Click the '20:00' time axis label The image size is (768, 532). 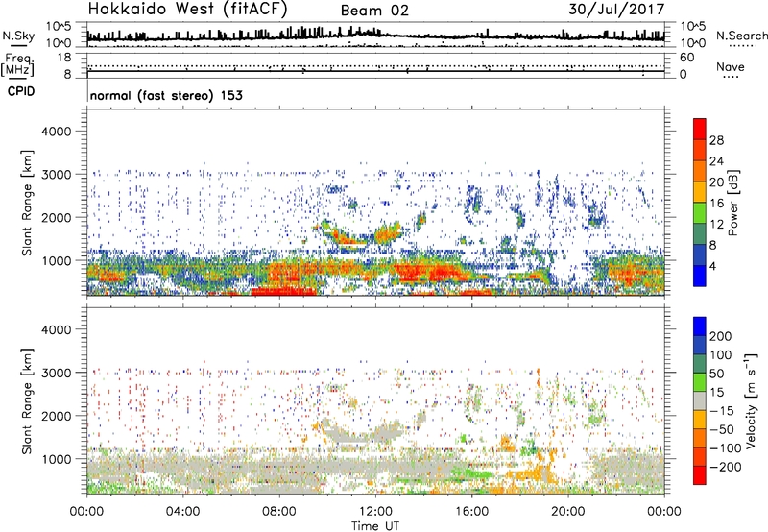[568, 512]
